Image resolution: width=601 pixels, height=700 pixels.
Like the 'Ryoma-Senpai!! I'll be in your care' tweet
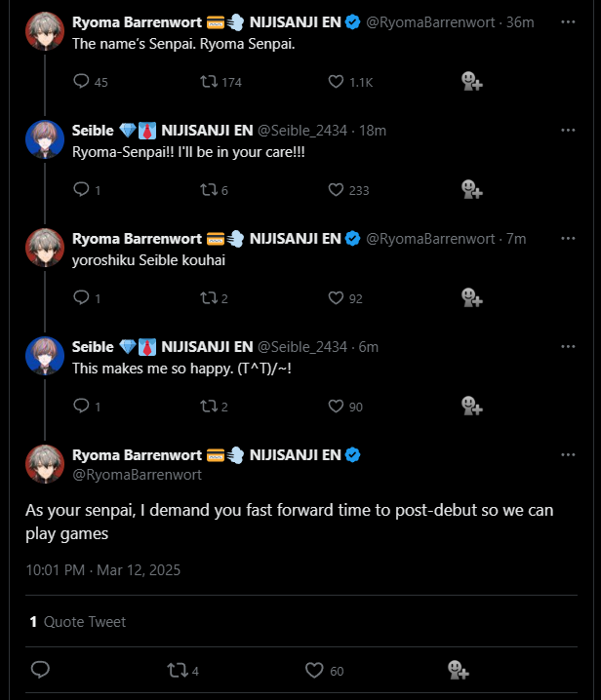[337, 190]
